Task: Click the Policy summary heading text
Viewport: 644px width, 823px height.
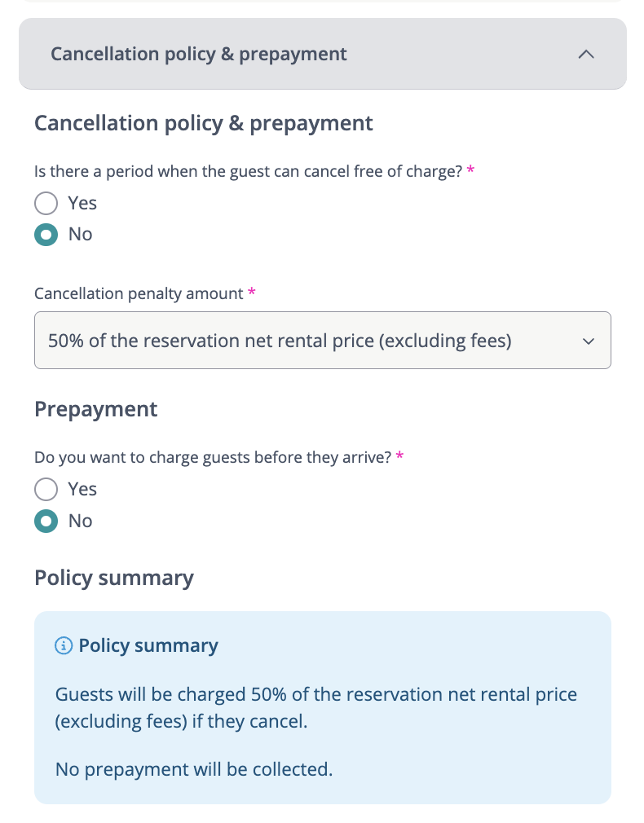Action: [x=113, y=579]
